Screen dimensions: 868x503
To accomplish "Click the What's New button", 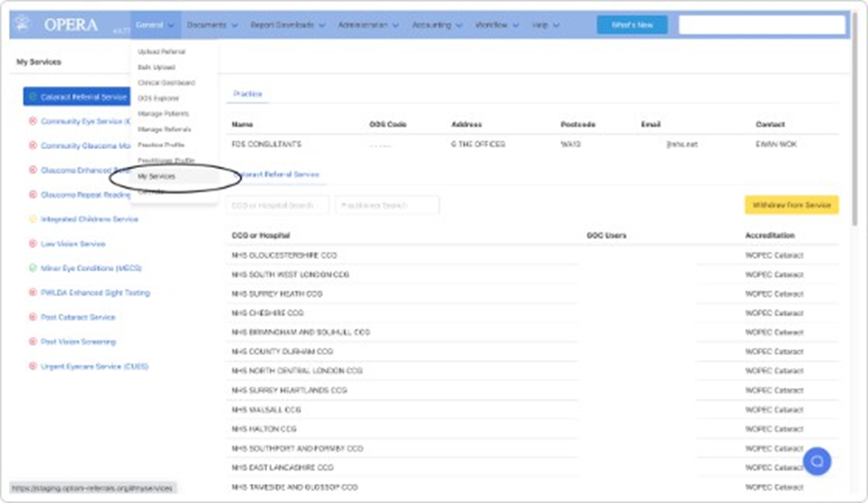I will point(632,25).
